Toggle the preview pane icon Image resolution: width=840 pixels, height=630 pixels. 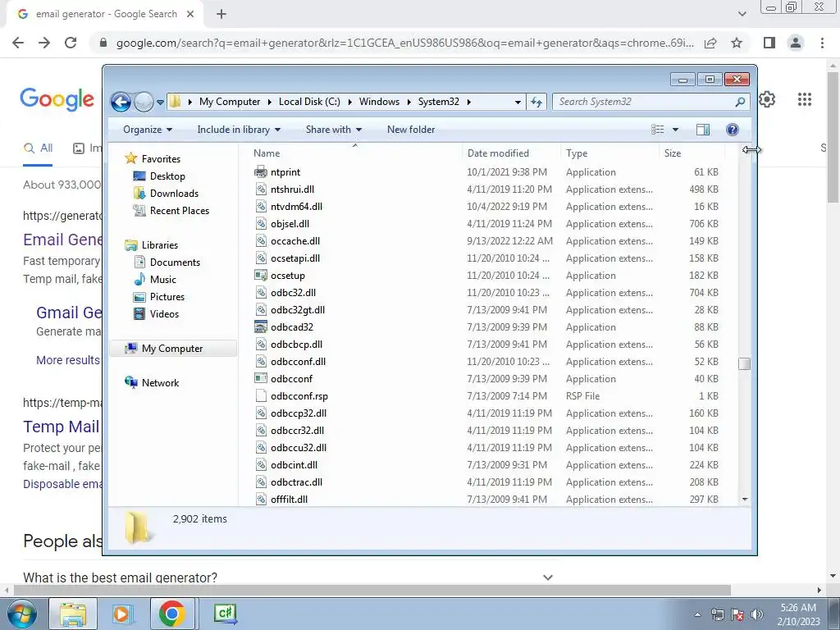coord(703,130)
